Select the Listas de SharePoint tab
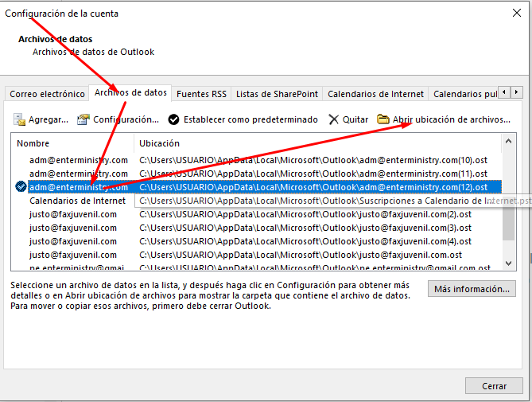The width and height of the screenshot is (532, 402). click(277, 94)
